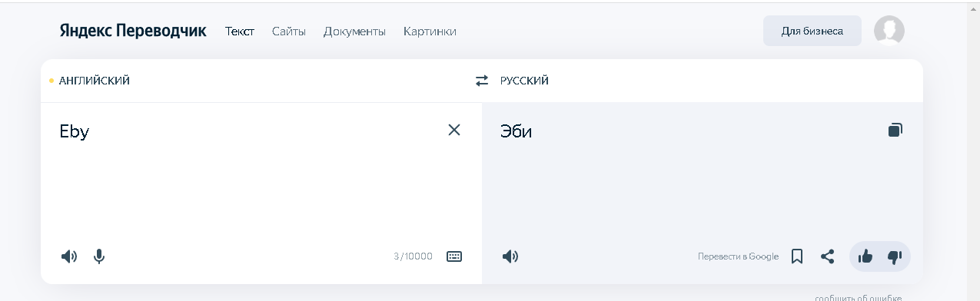The image size is (980, 301).
Task: Clear source text with the X icon
Action: coord(454,130)
